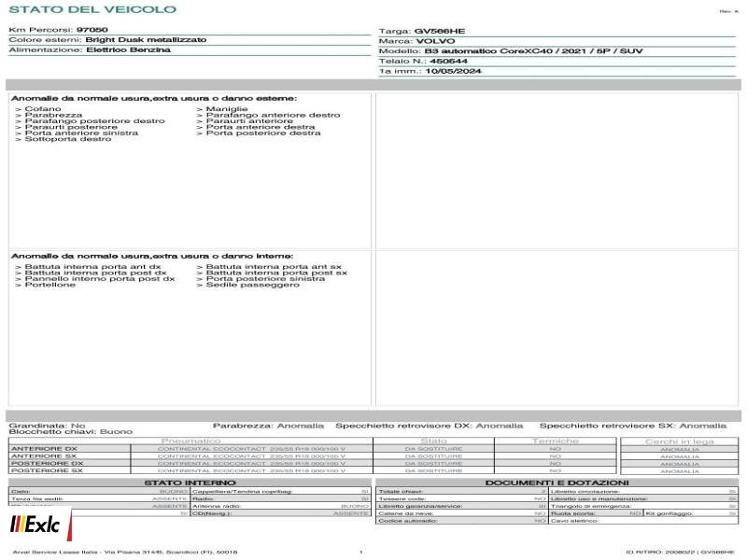This screenshot has width=747, height=560.
Task: Click the 'ID RITIRO' footer reference
Action: tap(680, 552)
